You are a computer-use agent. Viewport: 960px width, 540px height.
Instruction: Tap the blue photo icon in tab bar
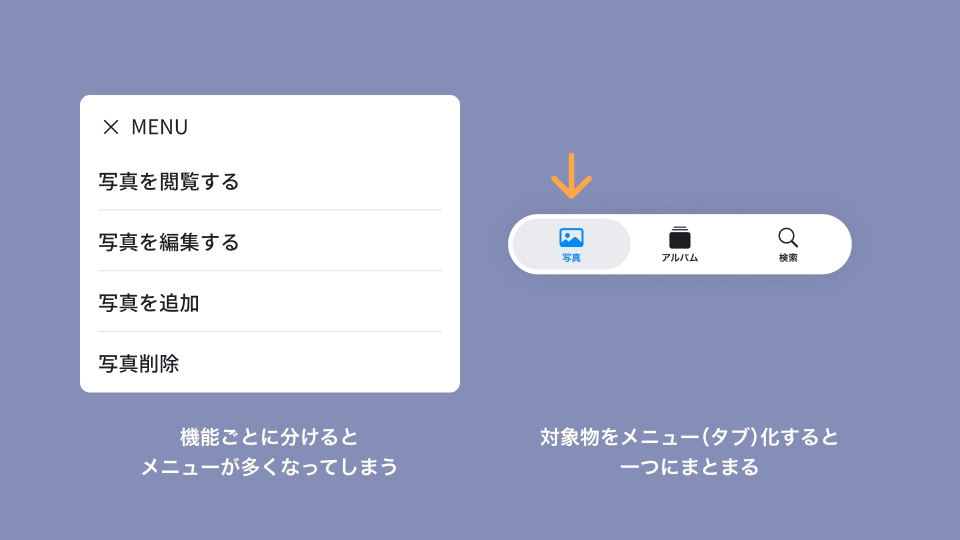pos(571,237)
